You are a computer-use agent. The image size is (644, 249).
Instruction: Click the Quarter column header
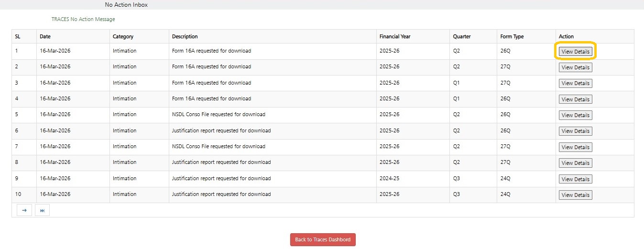(x=461, y=36)
